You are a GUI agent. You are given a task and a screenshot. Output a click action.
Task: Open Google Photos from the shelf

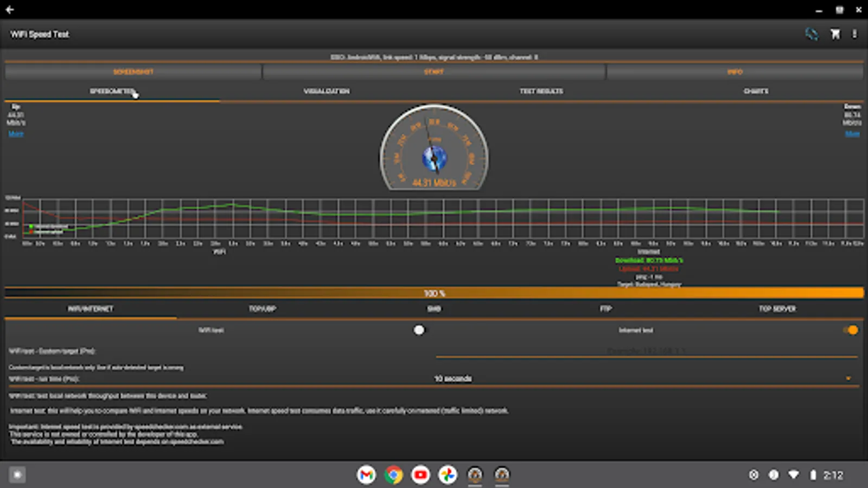pos(448,475)
